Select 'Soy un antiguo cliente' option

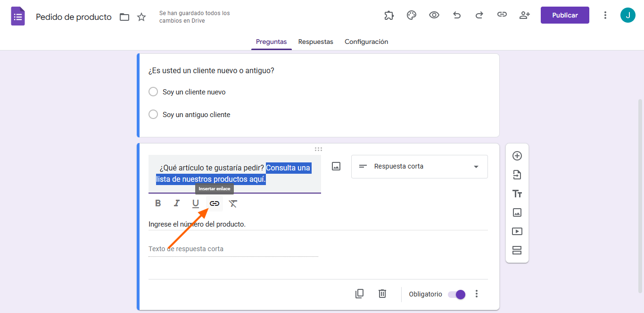[x=153, y=114]
